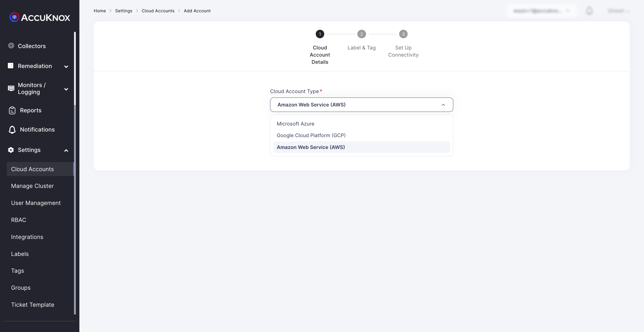Click the Monitors / Logging monitor icon
The width and height of the screenshot is (644, 332).
tap(11, 88)
